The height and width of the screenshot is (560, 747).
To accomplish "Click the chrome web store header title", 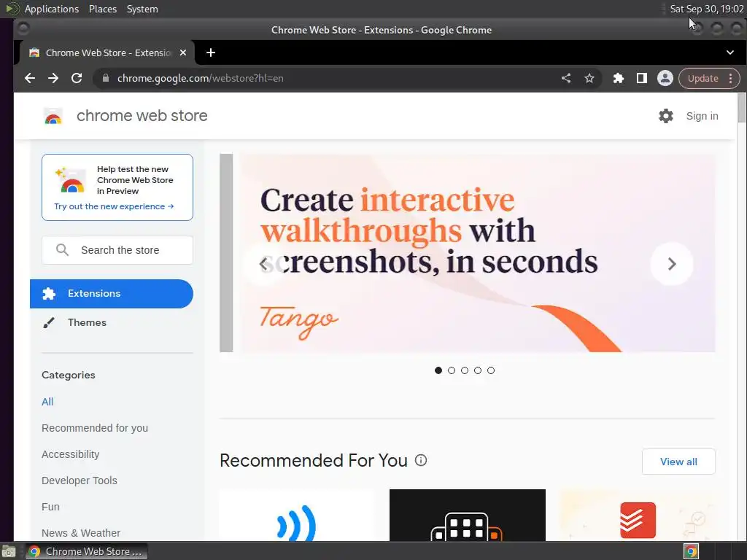I will (x=142, y=116).
